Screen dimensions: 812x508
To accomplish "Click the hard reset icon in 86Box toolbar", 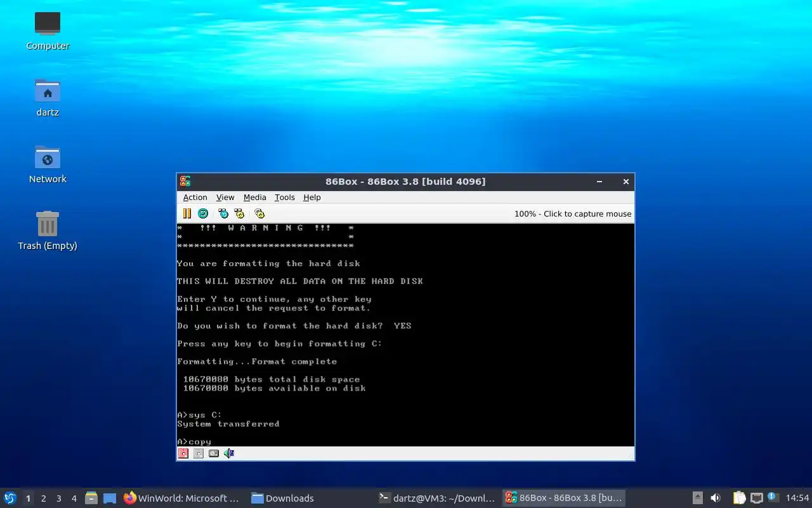I will [x=203, y=213].
